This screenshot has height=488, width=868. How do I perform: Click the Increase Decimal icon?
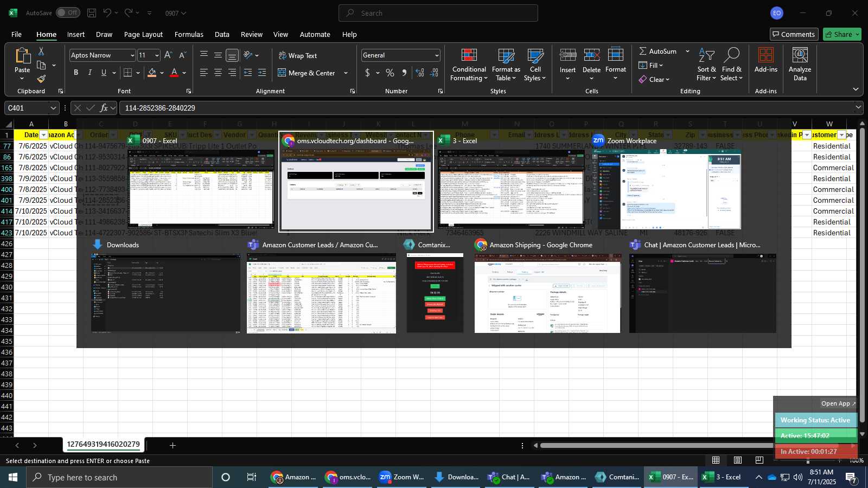point(420,73)
